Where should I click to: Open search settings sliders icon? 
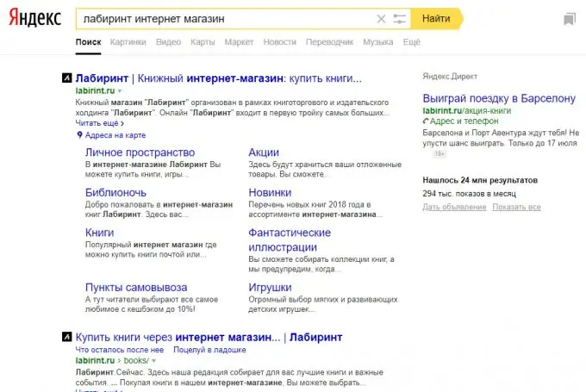coord(399,19)
